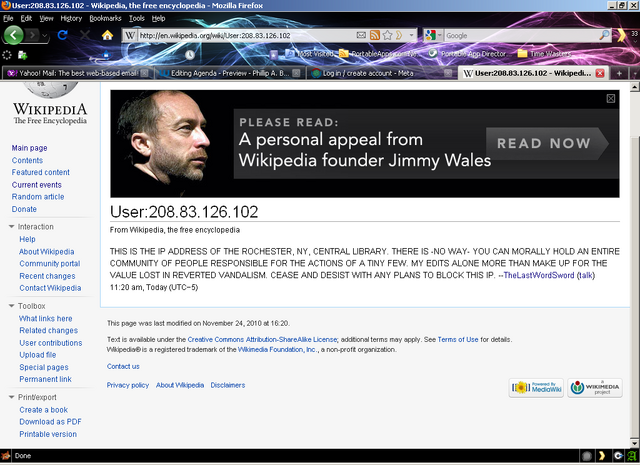640x465 pixels.
Task: Open a new tab with plus button
Action: [x=619, y=73]
